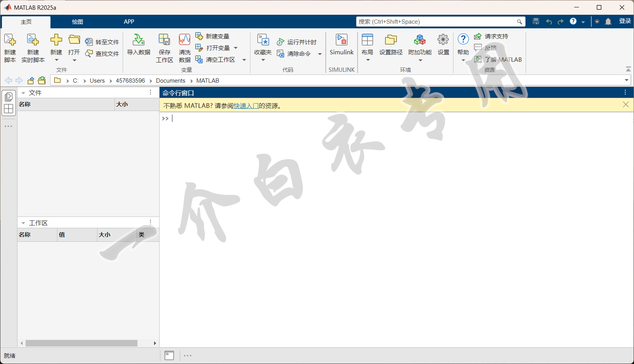Click 新建变量 (New Variable)
Viewport: 634px width, 364px height.
(x=212, y=36)
